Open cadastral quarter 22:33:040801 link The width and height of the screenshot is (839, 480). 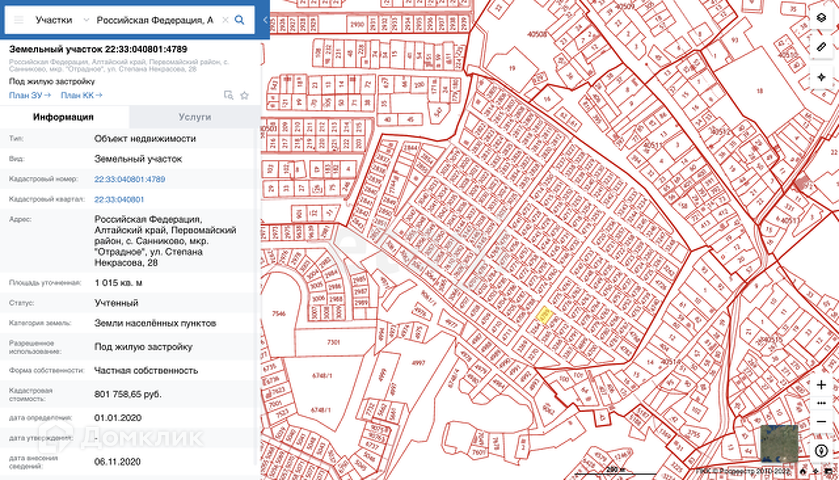[119, 199]
